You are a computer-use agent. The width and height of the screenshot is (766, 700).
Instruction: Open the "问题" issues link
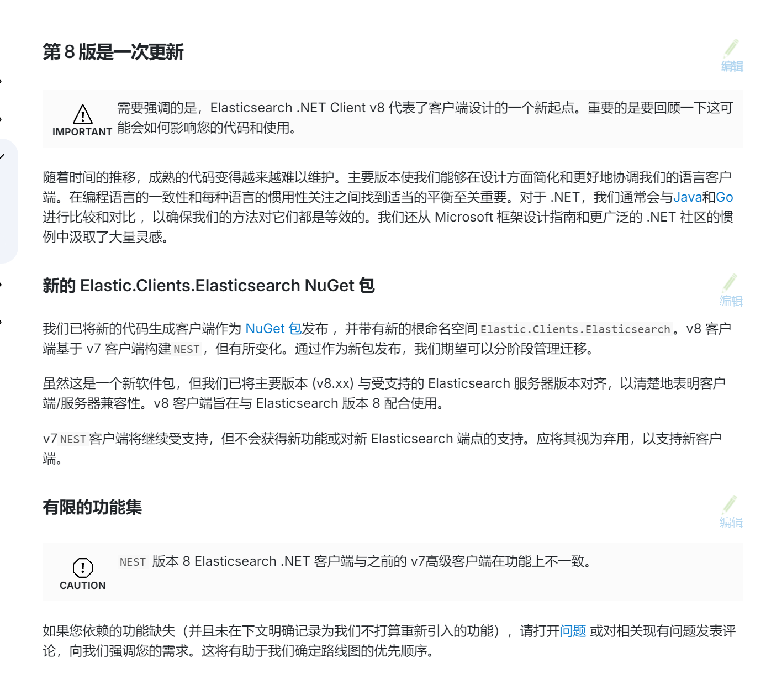tap(573, 631)
